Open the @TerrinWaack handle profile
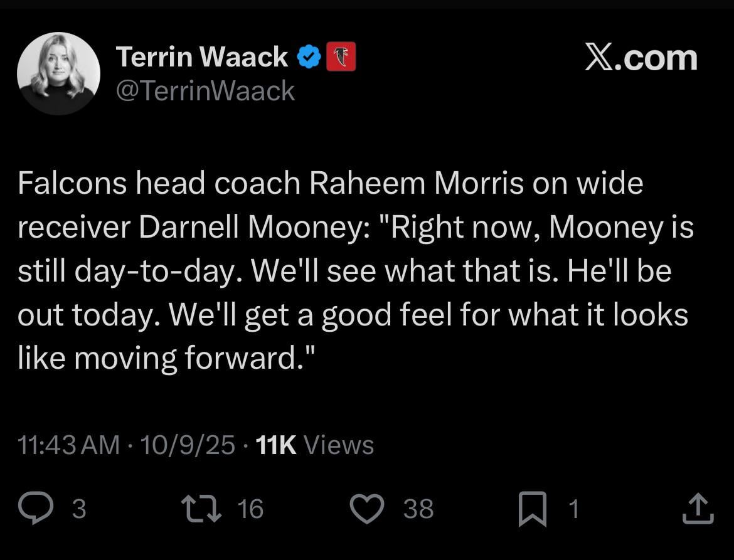Screen dimensions: 734x560 [x=205, y=91]
